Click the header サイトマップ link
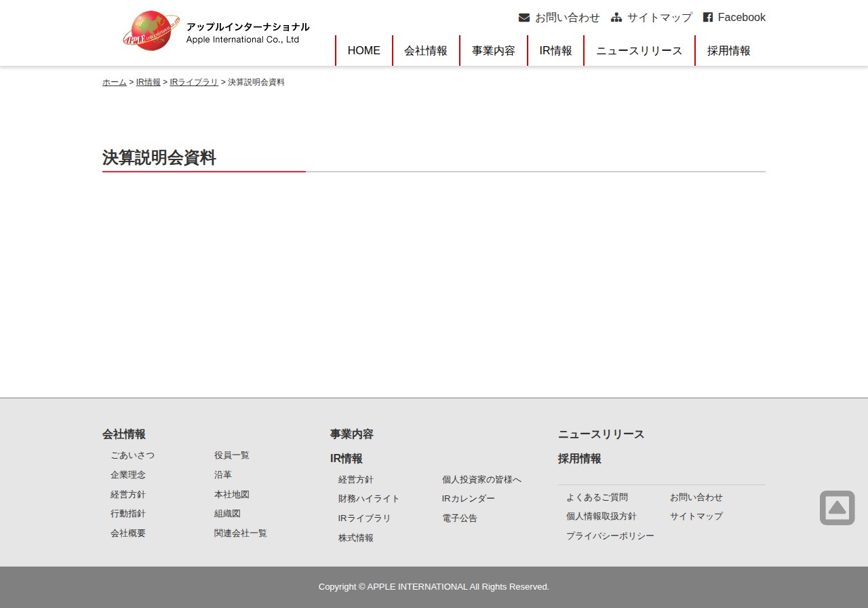The height and width of the screenshot is (608, 868). (660, 18)
